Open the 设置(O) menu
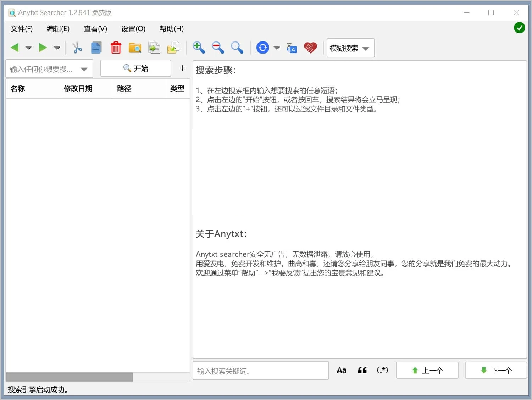The image size is (532, 400). [x=133, y=29]
